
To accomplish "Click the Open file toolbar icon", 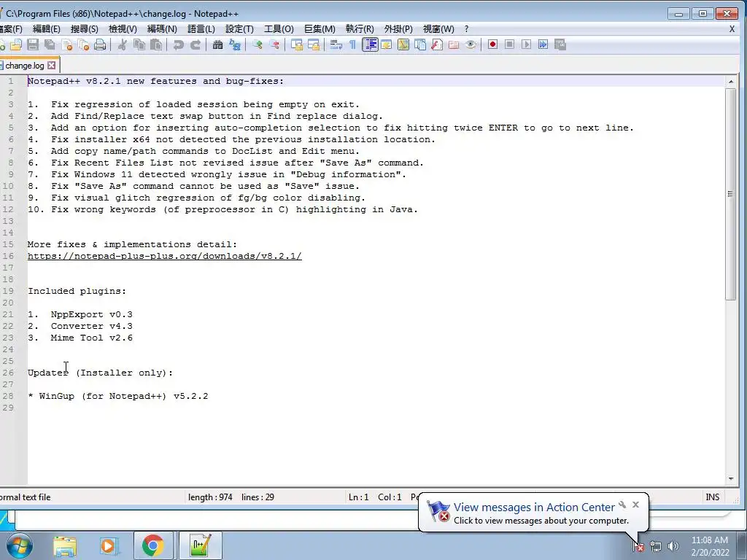I will click(x=16, y=44).
